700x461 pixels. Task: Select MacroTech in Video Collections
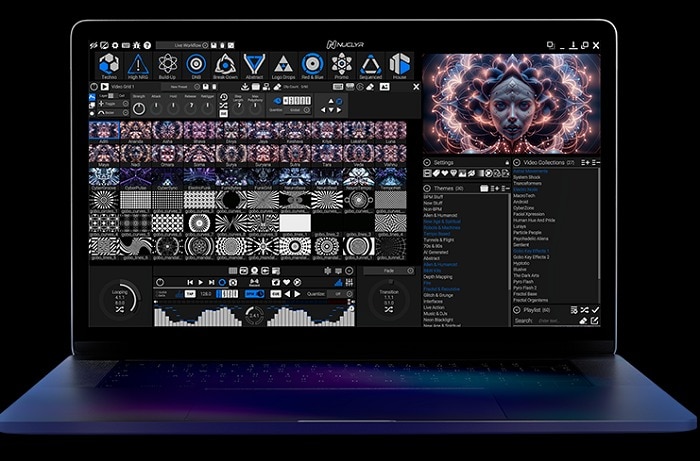pos(524,195)
